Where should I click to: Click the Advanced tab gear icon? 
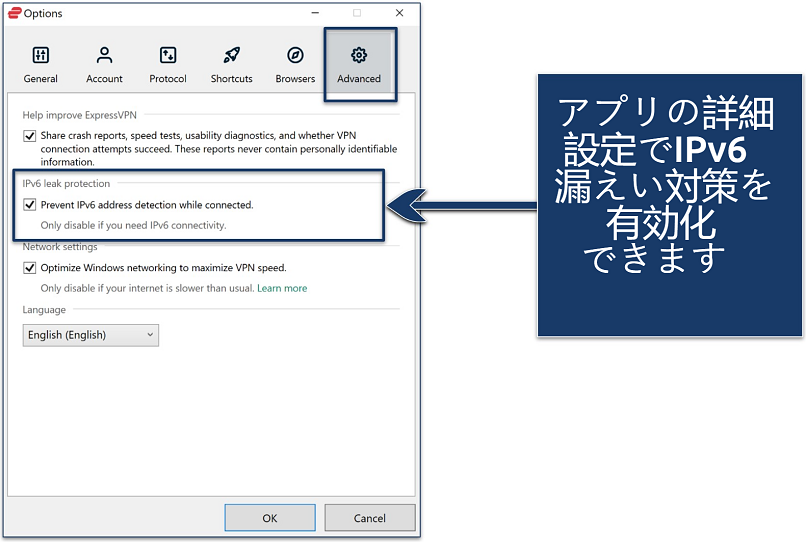tap(359, 55)
